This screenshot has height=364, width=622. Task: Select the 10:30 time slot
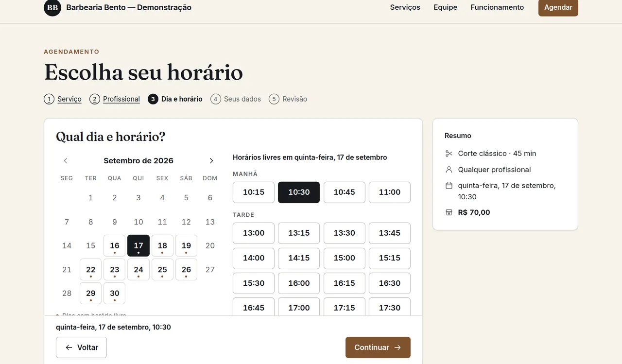(299, 192)
